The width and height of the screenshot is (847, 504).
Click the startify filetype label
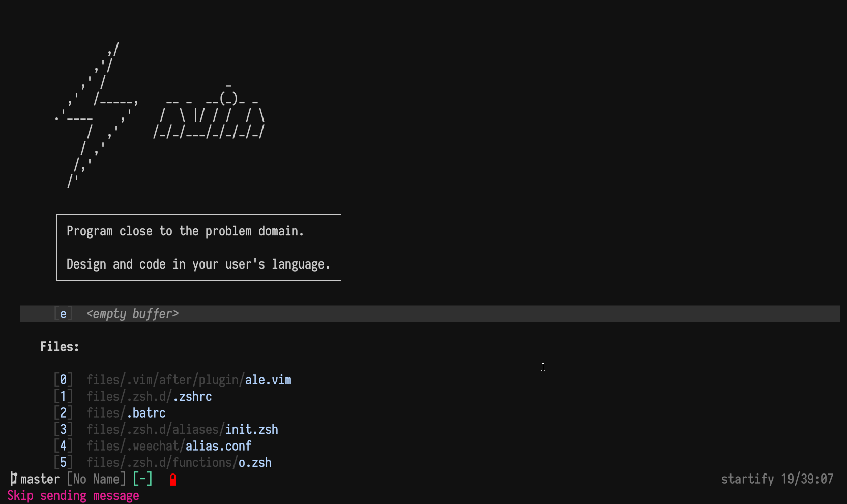point(747,479)
